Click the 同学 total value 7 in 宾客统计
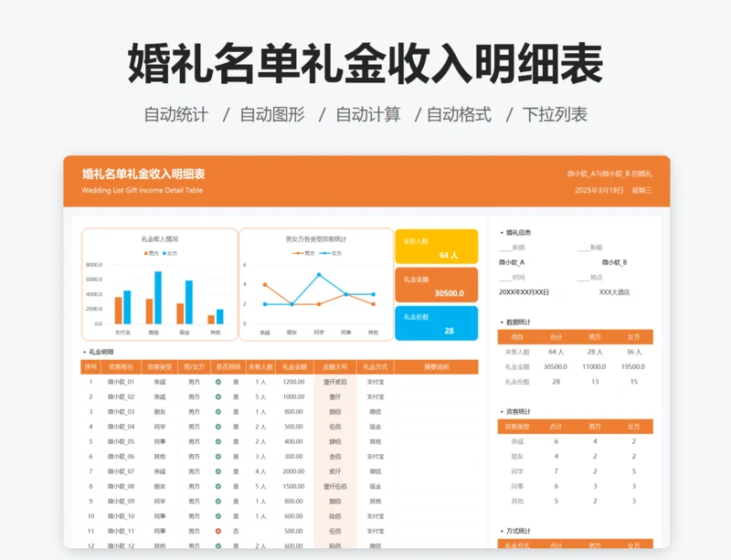The height and width of the screenshot is (560, 731). point(556,471)
